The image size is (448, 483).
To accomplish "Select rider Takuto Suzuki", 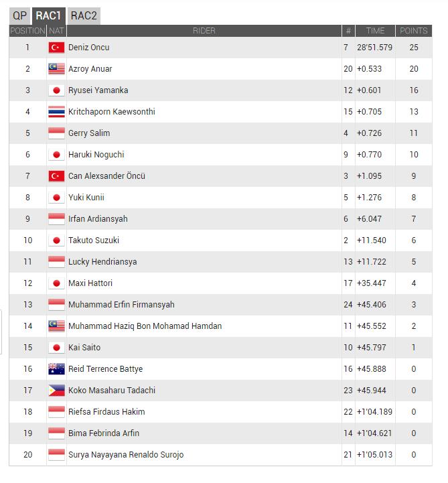I will 93,240.
